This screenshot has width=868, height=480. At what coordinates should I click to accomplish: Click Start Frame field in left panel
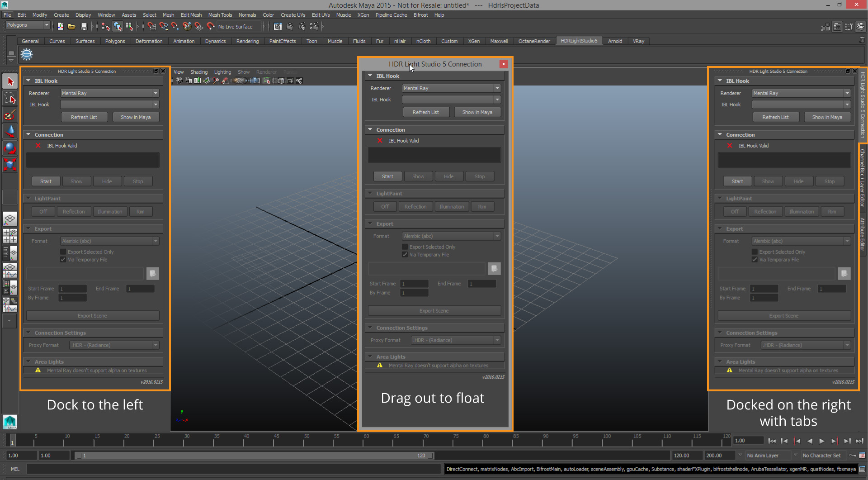72,289
